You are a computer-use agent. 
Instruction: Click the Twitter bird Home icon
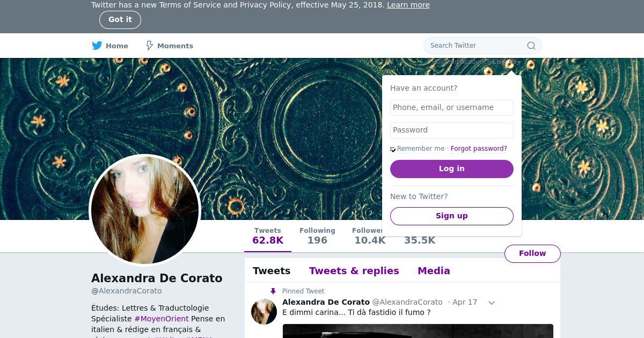tap(97, 46)
